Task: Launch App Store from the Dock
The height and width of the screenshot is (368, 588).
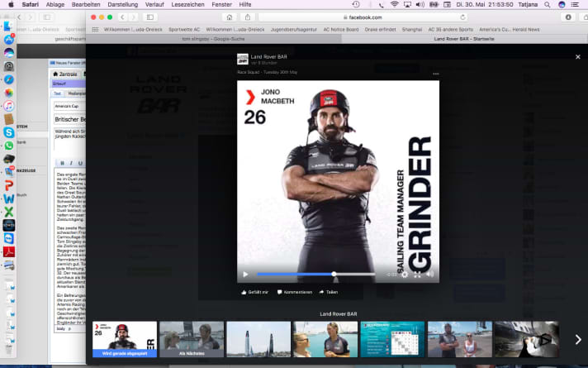Action: [x=8, y=40]
